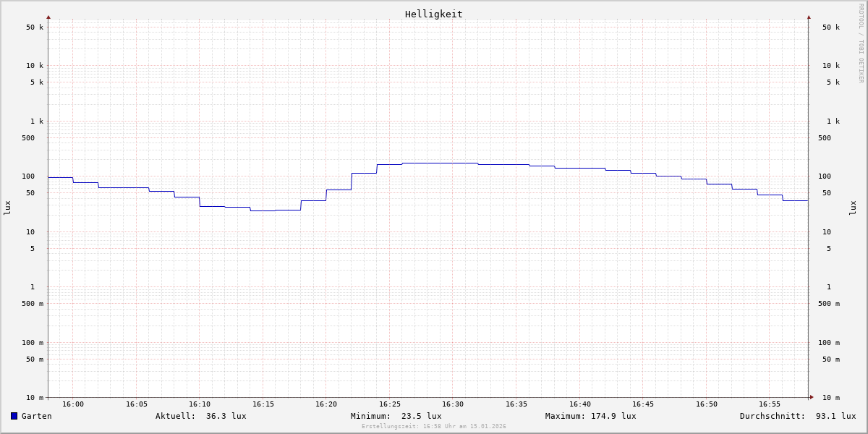The image size is (868, 434).
Task: Click the vertical "lux" label on left axis
Action: coord(7,208)
